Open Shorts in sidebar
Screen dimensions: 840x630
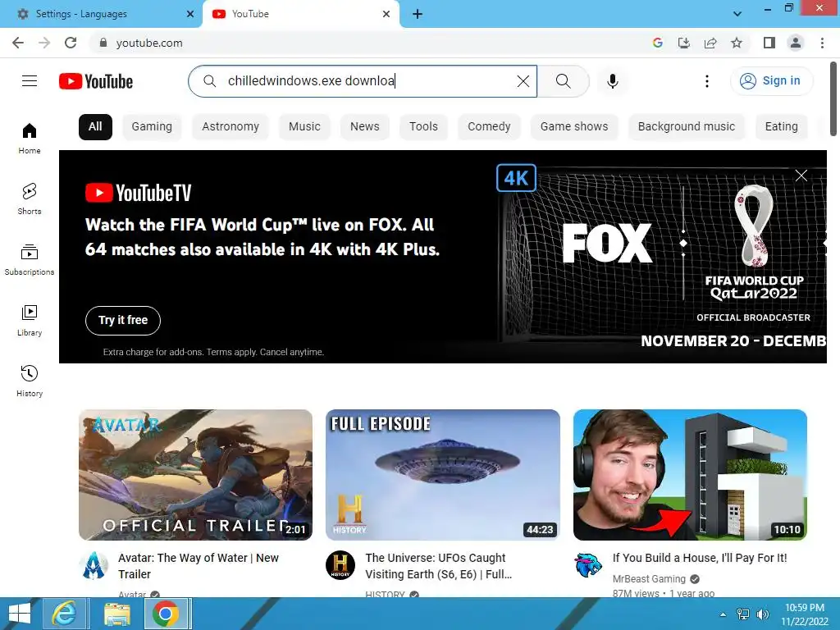click(30, 199)
